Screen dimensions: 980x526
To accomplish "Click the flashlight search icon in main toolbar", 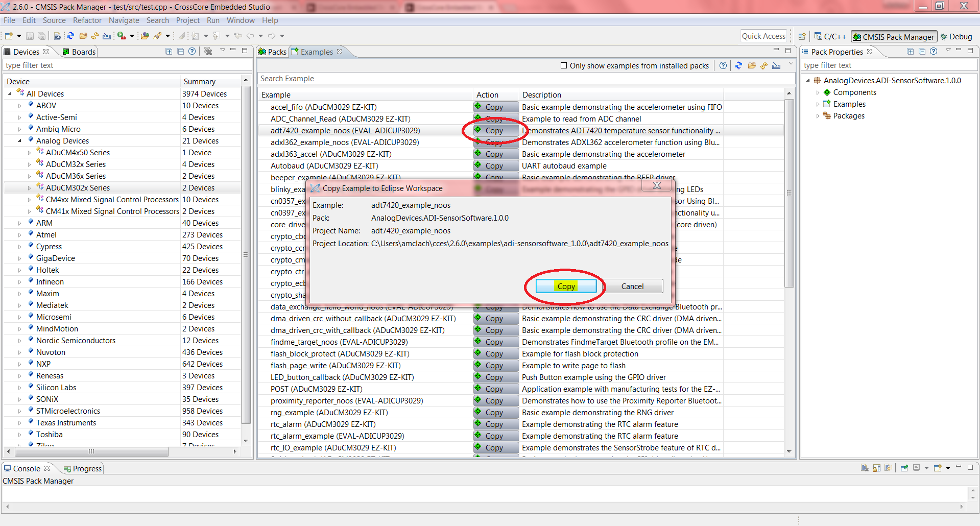I will 158,36.
